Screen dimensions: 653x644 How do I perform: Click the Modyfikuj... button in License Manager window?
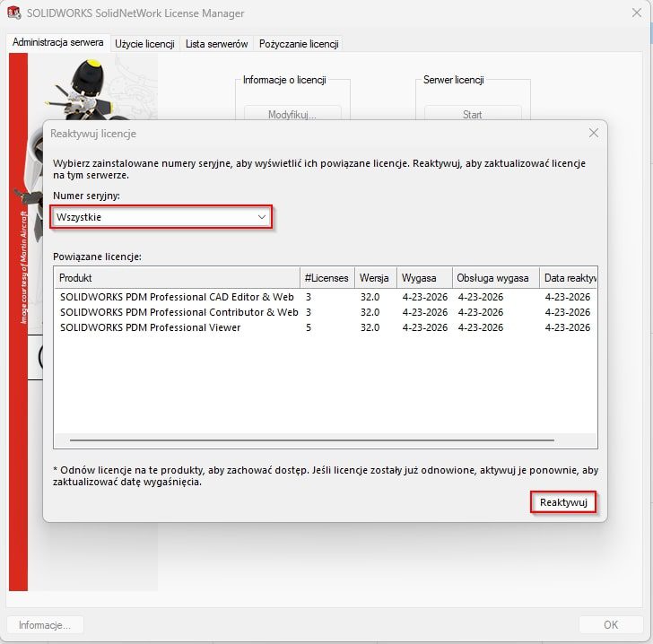point(292,114)
